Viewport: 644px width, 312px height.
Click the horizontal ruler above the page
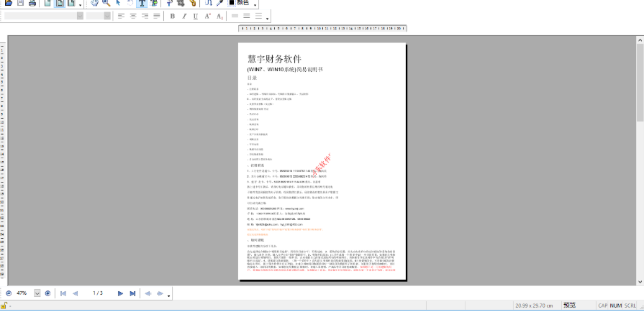click(x=322, y=28)
